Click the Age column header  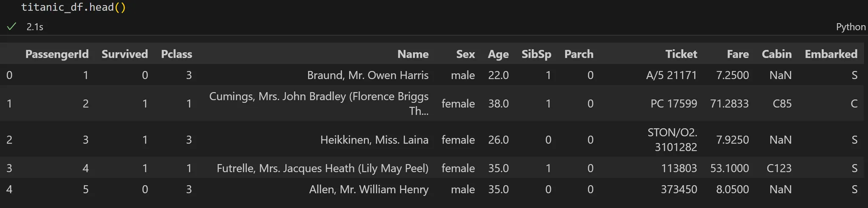pos(498,55)
